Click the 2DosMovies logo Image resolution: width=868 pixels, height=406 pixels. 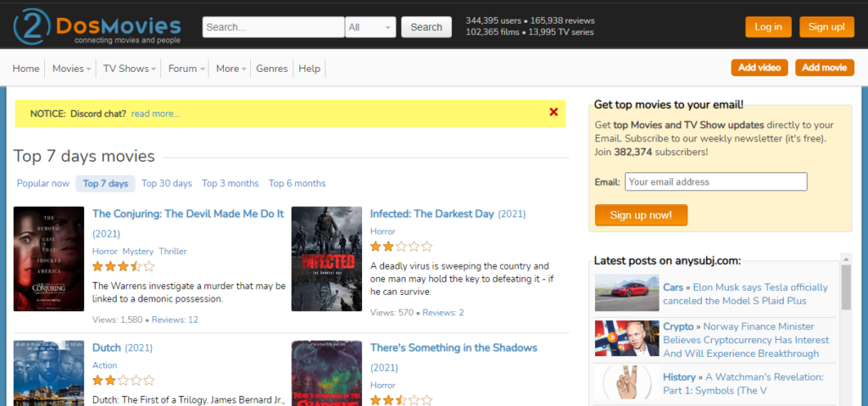[97, 26]
